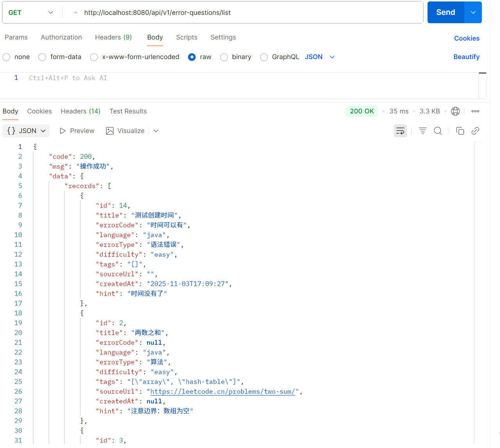This screenshot has width=500, height=448.
Task: Click the hint value 注意边界：数组为空
Action: tap(160, 411)
